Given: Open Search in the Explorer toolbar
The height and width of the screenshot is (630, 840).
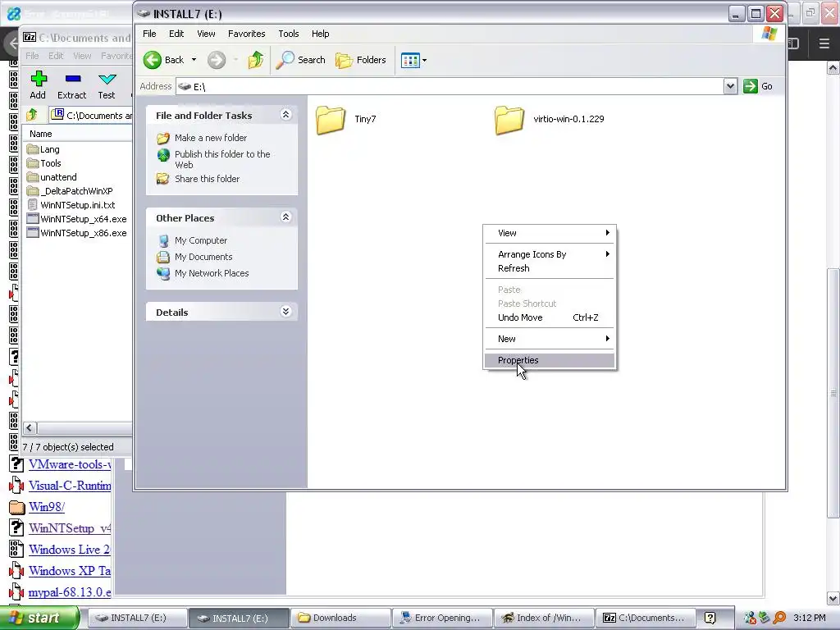Looking at the screenshot, I should (x=300, y=60).
